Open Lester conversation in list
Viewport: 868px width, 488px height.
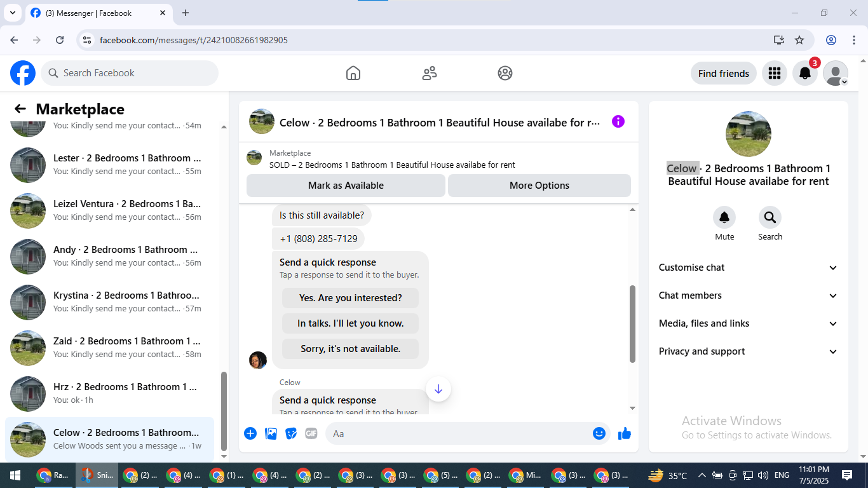coord(109,165)
